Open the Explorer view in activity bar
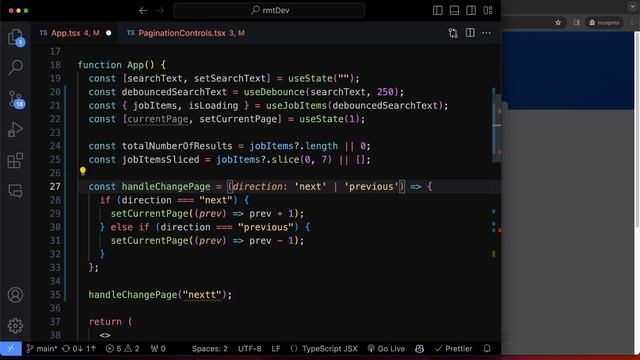The width and height of the screenshot is (640, 360). click(16, 37)
